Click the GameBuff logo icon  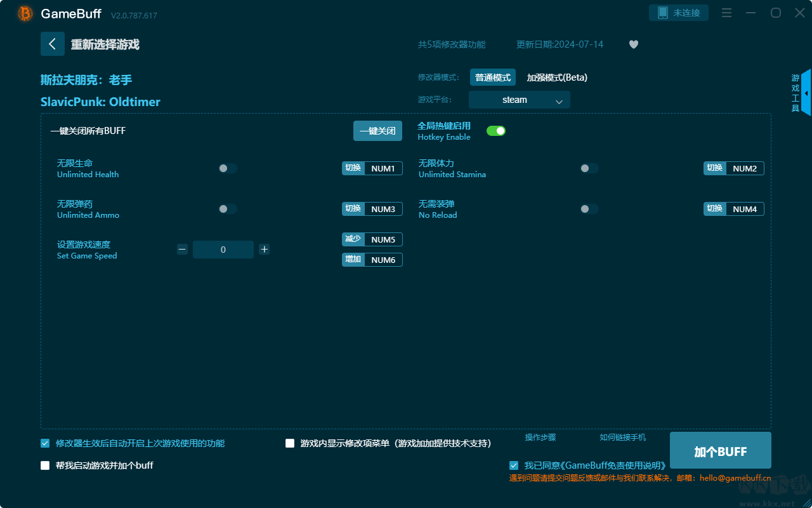(25, 13)
